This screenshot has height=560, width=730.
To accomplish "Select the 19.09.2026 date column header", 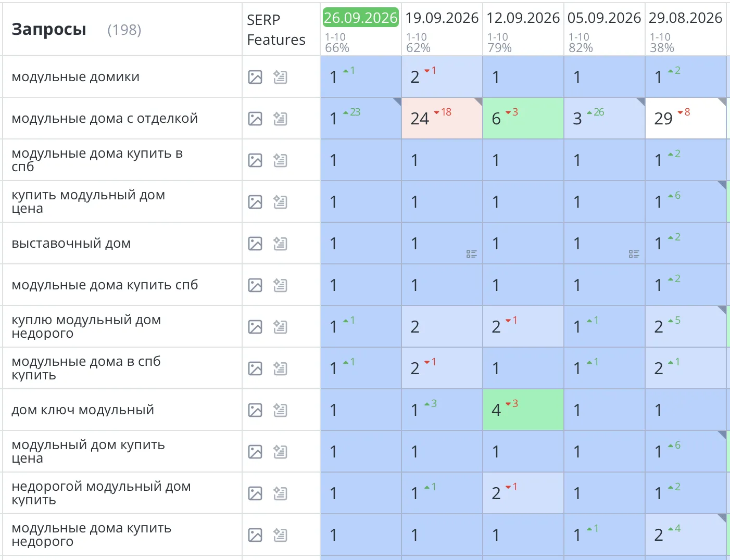I will pyautogui.click(x=442, y=18).
